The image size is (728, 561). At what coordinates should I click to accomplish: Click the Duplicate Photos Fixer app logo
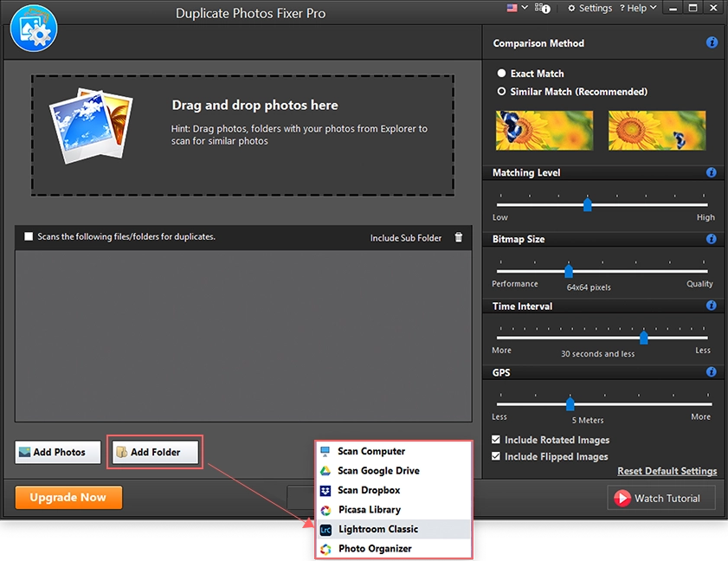(x=34, y=29)
